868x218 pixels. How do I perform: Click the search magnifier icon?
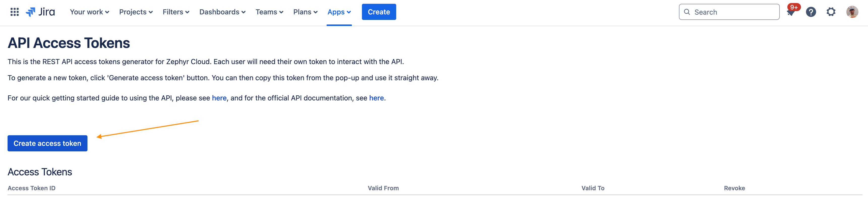click(x=687, y=12)
